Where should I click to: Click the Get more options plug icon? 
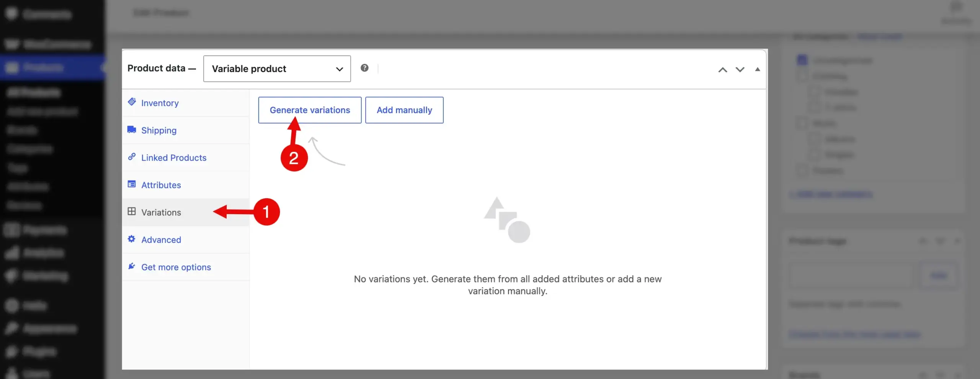[132, 266]
